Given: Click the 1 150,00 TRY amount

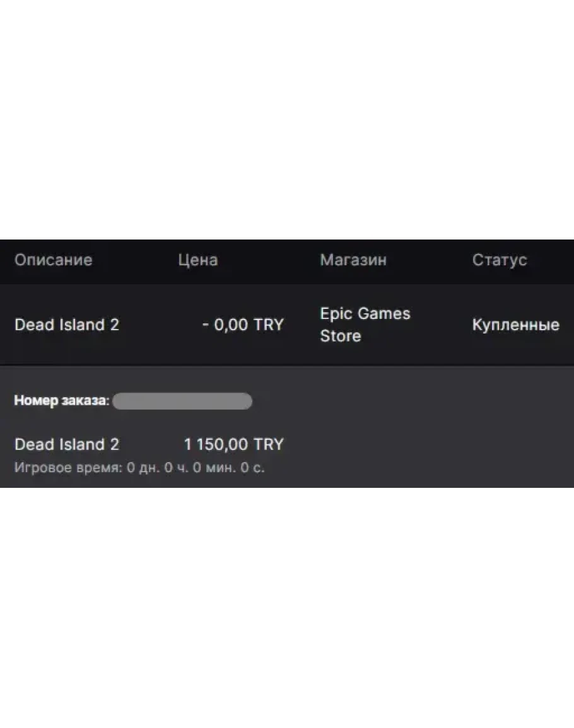Looking at the screenshot, I should (233, 444).
